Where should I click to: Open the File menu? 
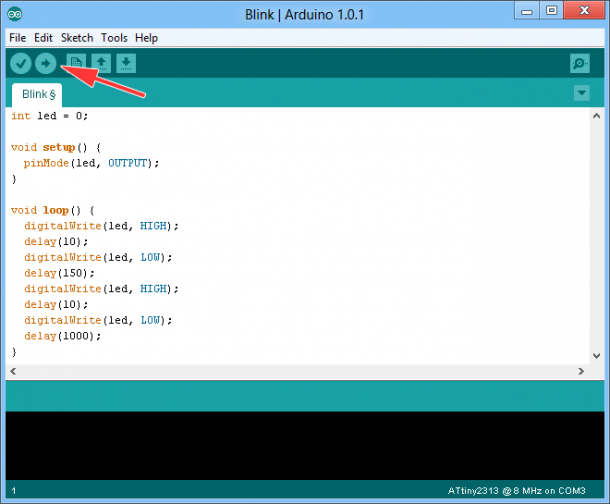point(18,38)
